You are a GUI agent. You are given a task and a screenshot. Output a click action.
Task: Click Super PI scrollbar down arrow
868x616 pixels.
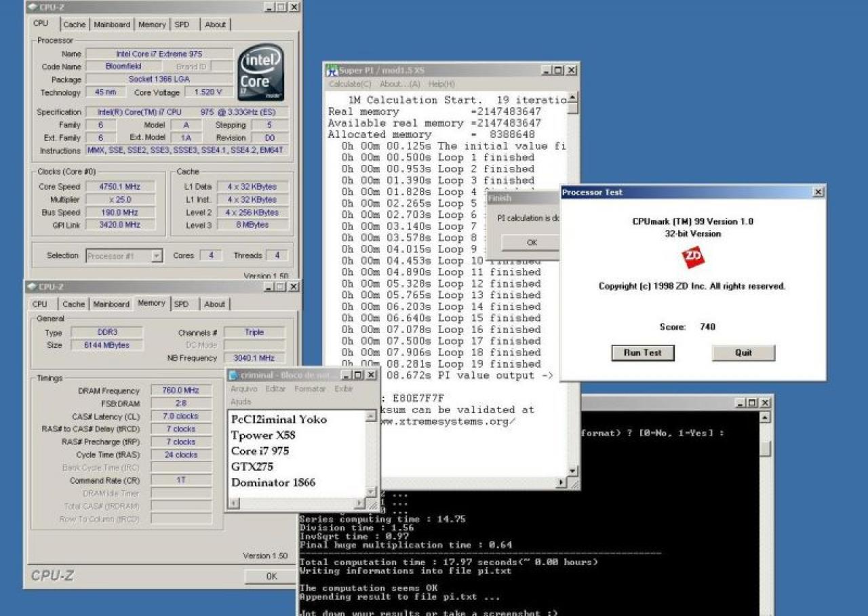coord(573,471)
